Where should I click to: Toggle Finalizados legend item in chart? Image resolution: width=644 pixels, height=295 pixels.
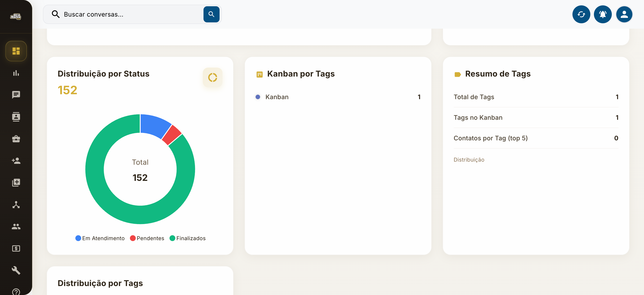tap(188, 238)
